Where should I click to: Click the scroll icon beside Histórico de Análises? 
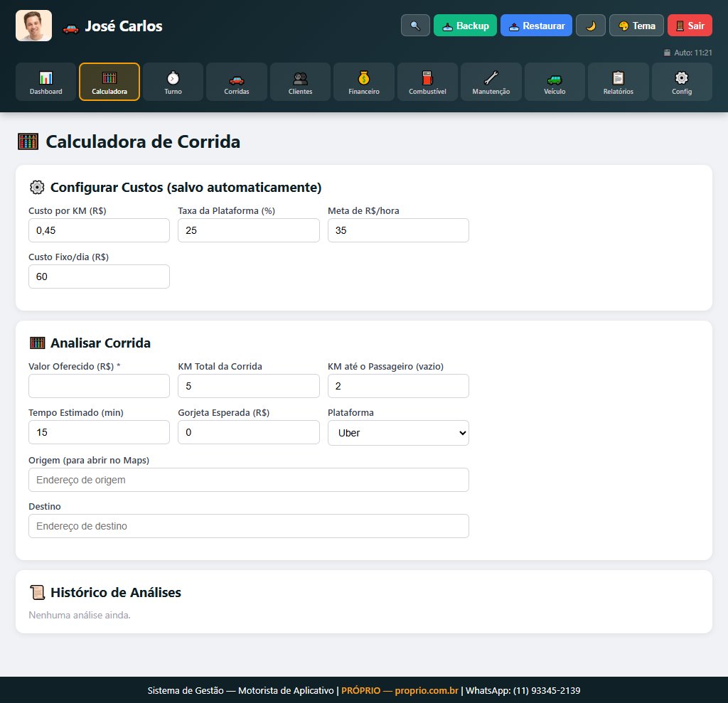click(37, 593)
